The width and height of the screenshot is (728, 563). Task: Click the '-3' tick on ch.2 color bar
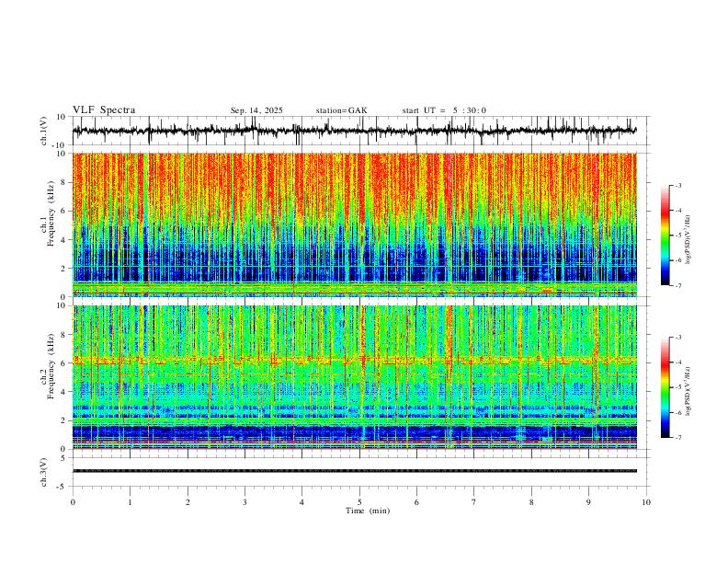pyautogui.click(x=678, y=338)
